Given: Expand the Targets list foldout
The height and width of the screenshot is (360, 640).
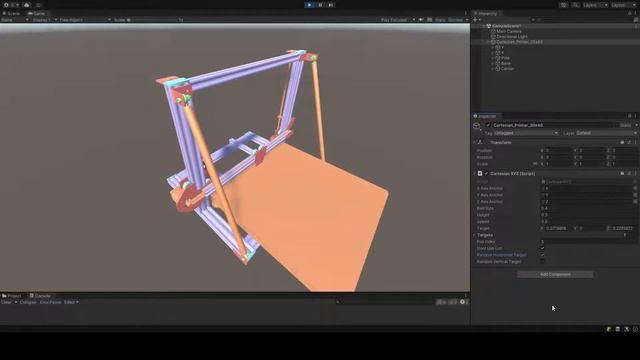Looking at the screenshot, I should 475,235.
